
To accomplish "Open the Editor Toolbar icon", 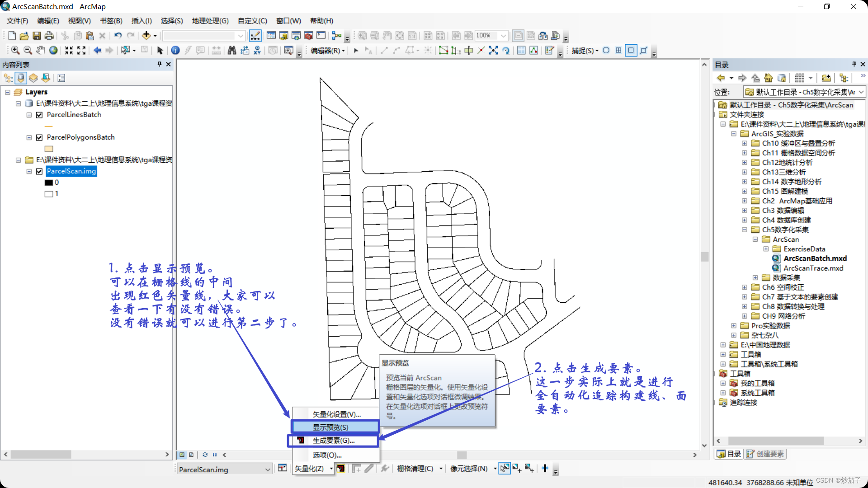I will [255, 36].
